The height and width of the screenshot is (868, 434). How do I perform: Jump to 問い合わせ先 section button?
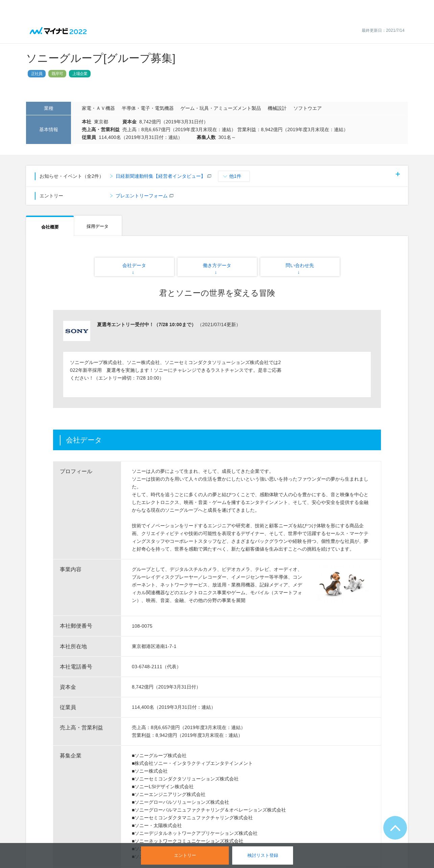click(300, 267)
